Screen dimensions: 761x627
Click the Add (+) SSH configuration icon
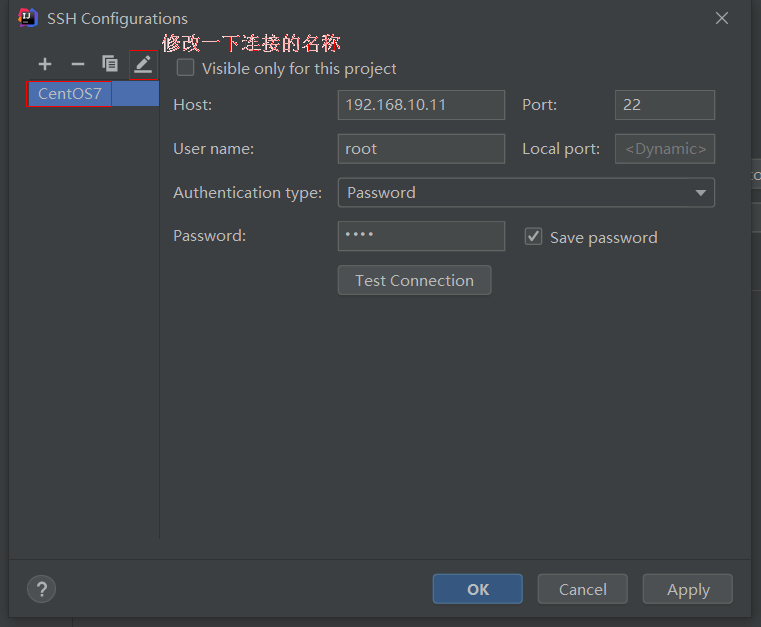click(x=45, y=64)
